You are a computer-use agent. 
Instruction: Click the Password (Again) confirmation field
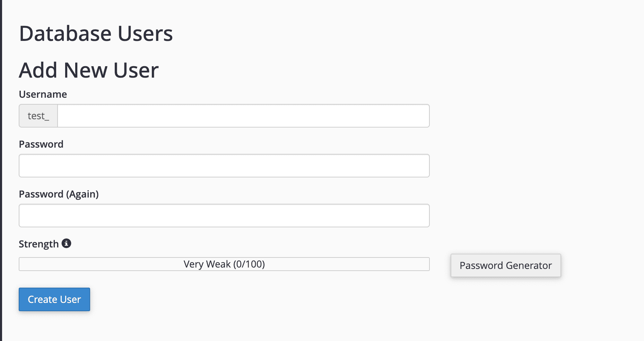click(224, 216)
